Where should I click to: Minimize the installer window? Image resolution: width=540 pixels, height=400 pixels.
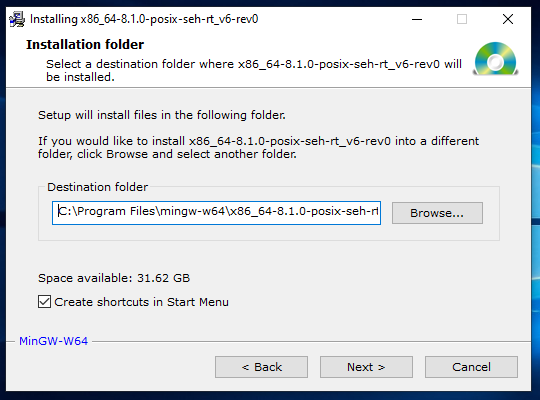pyautogui.click(x=417, y=19)
